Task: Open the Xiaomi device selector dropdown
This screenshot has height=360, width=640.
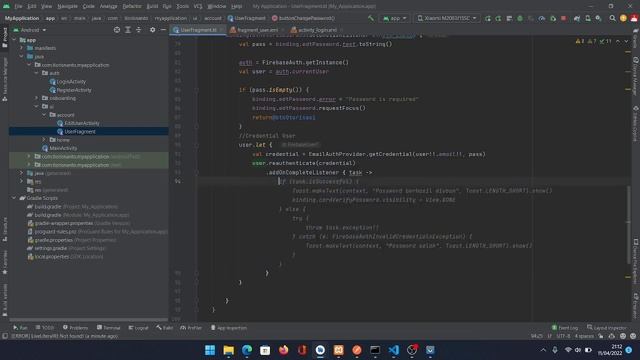Action: point(447,18)
